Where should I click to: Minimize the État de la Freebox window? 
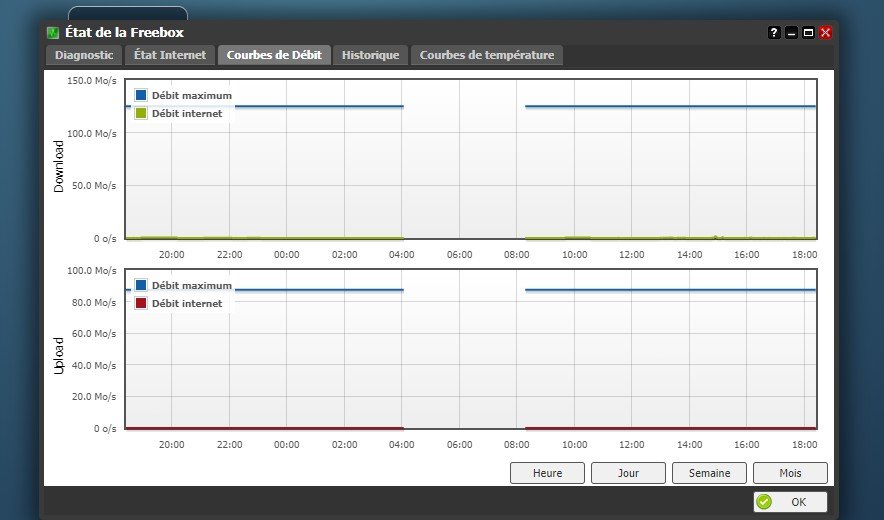(791, 32)
